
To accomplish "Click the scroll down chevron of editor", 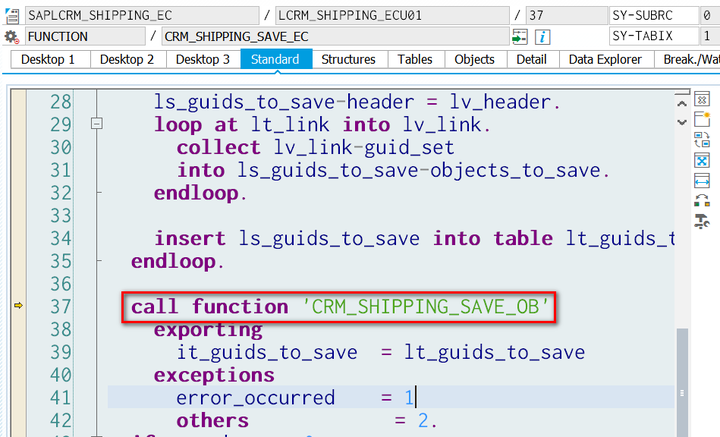I will 682,122.
